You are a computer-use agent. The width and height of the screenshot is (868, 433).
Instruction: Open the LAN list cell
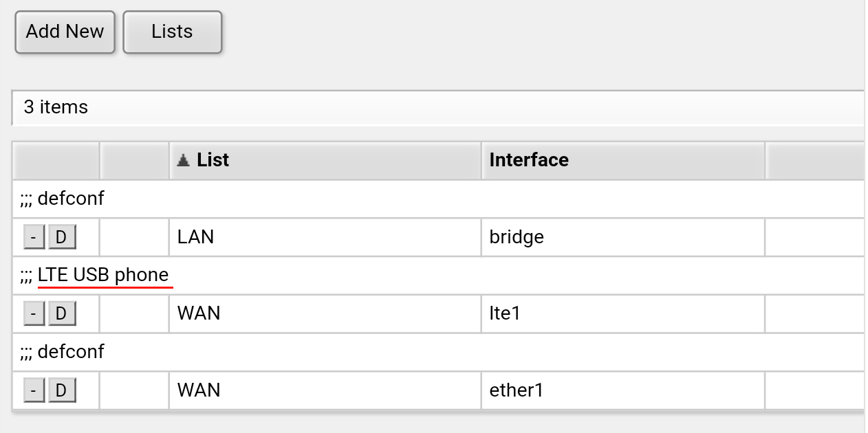195,237
